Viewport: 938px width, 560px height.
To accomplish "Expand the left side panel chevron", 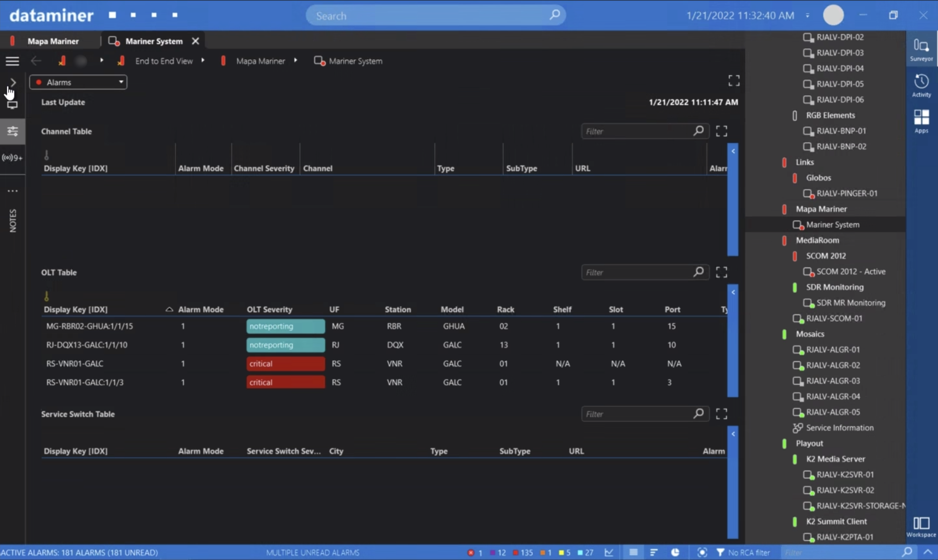I will tap(13, 82).
